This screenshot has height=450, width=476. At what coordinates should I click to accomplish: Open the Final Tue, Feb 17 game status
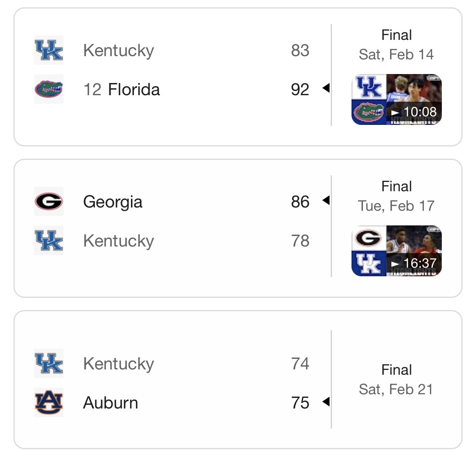(396, 196)
